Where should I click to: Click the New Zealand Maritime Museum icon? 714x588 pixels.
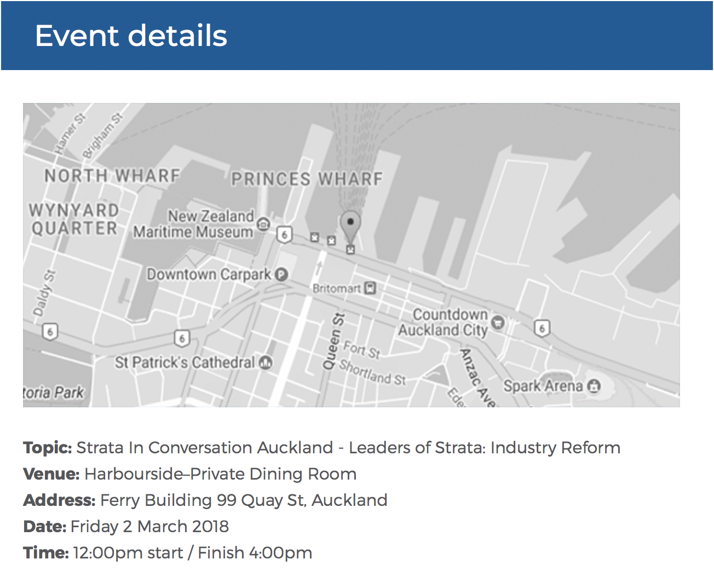pyautogui.click(x=264, y=224)
